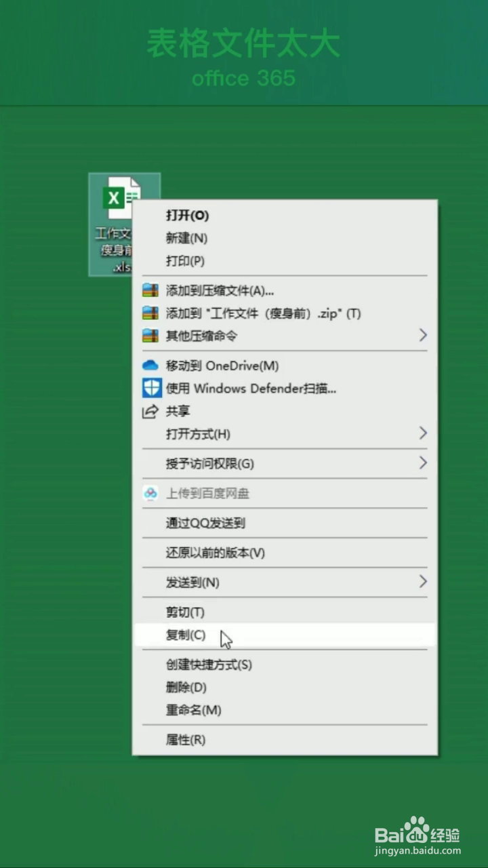The image size is (488, 868).
Task: Click the 工作文 file name label
Action: coord(113,233)
